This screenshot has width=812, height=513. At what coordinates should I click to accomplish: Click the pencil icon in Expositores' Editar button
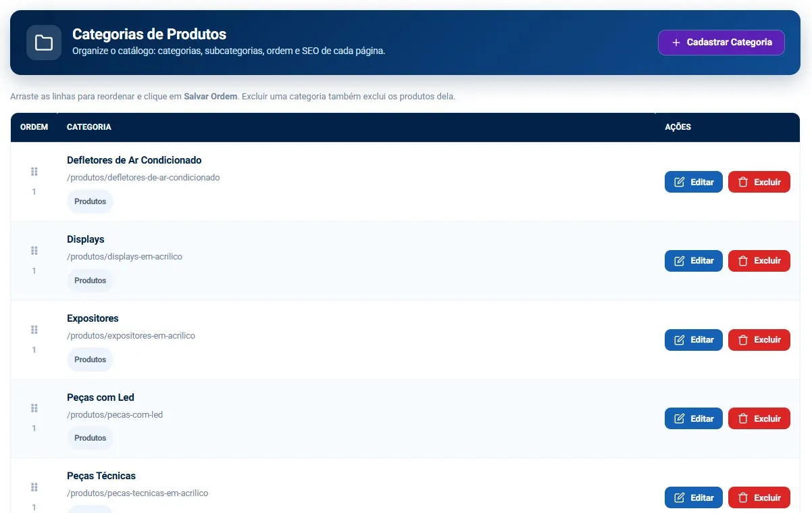tap(680, 340)
